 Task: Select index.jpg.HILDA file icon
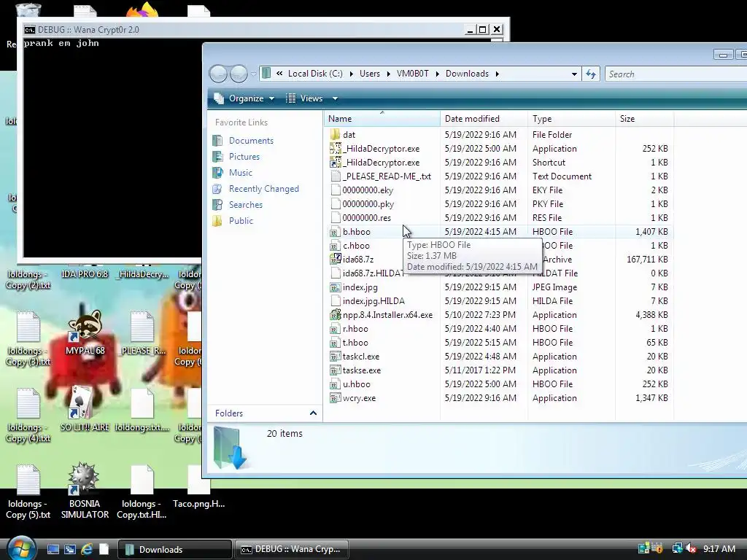click(x=336, y=301)
